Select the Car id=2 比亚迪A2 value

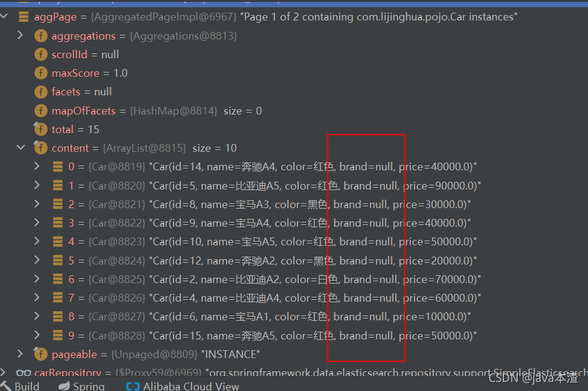(x=315, y=279)
